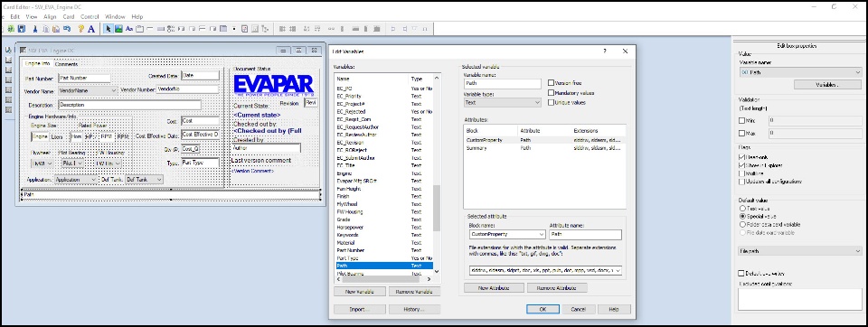Open Align menu
Screen dimensions: 868x327
[x=50, y=16]
